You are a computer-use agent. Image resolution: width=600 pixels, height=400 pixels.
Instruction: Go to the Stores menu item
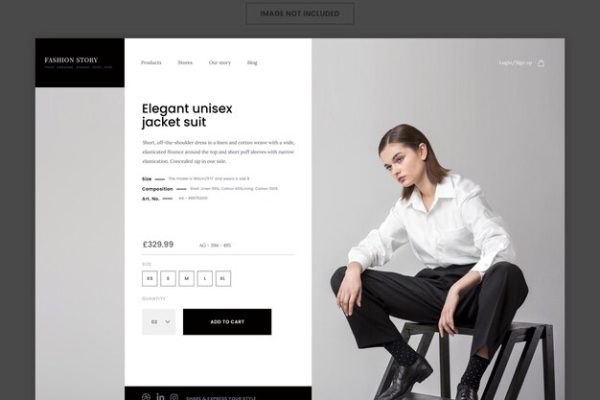(x=185, y=62)
